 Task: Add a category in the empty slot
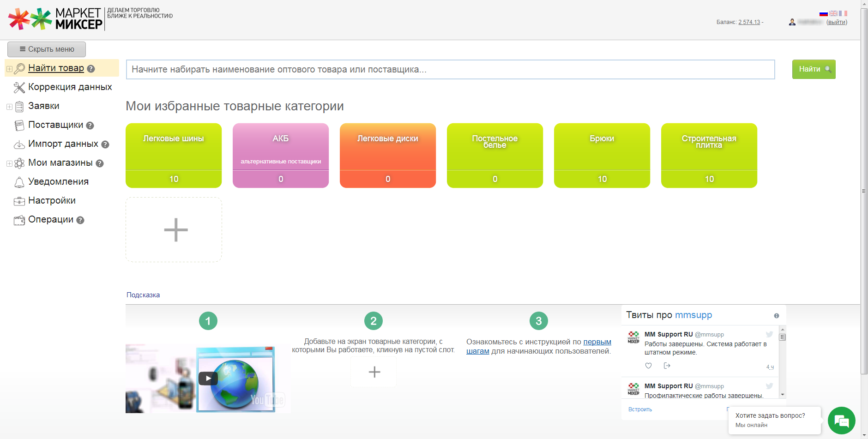174,230
